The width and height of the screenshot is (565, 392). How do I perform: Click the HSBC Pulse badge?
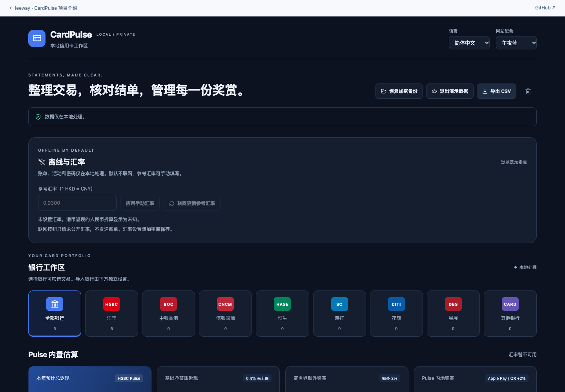(x=129, y=378)
